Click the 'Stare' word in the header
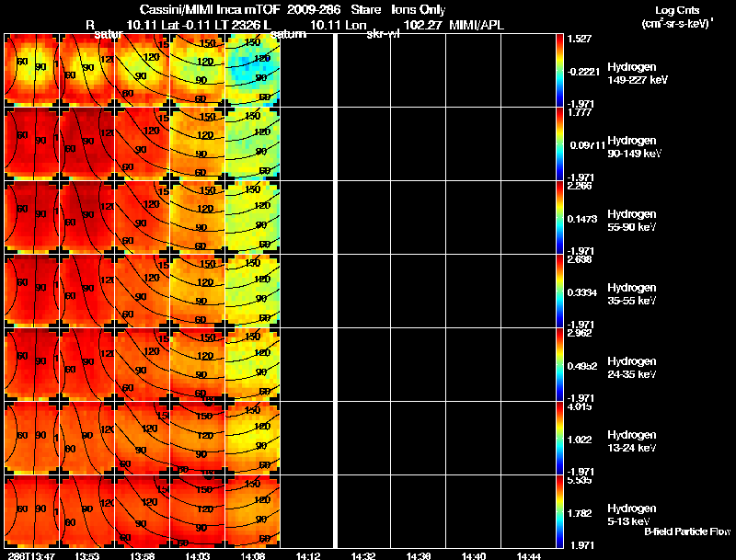Viewport: 736px width, 560px height. pos(365,10)
